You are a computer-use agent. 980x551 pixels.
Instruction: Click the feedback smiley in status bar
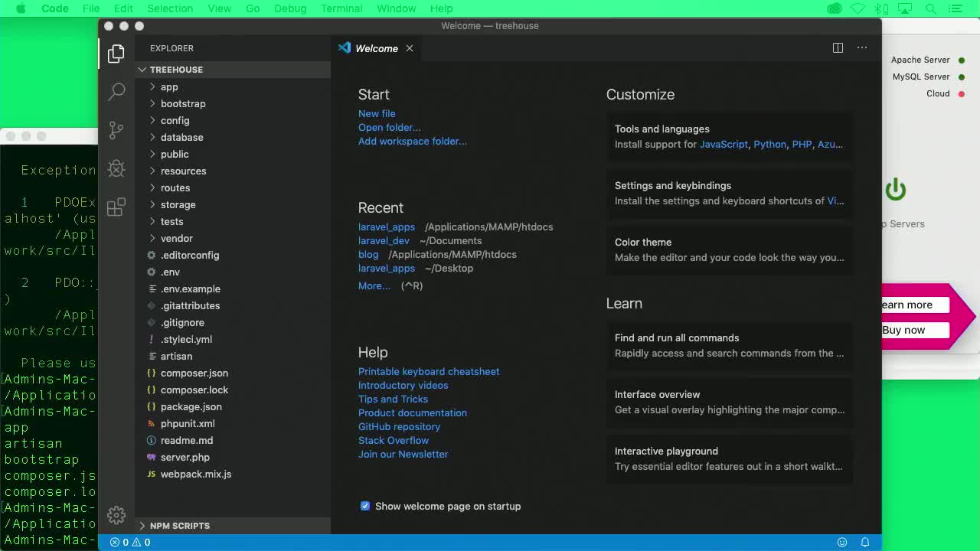tap(842, 542)
